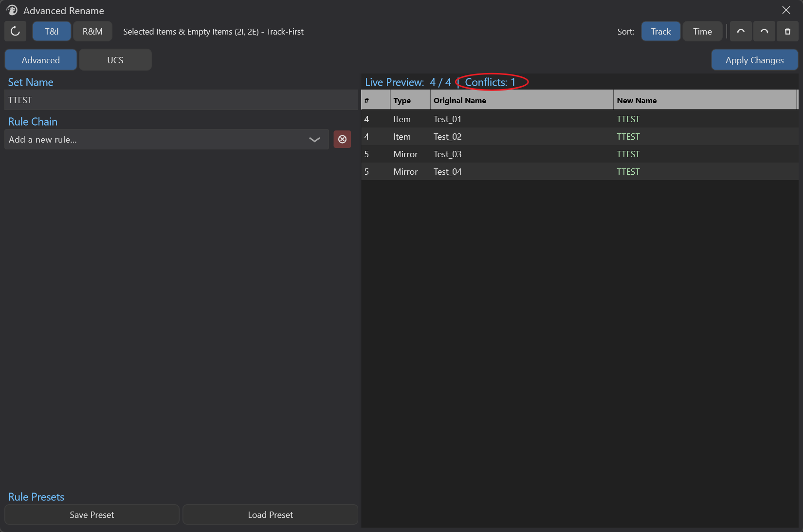Select the Test_01 row
The image size is (803, 532).
point(580,119)
